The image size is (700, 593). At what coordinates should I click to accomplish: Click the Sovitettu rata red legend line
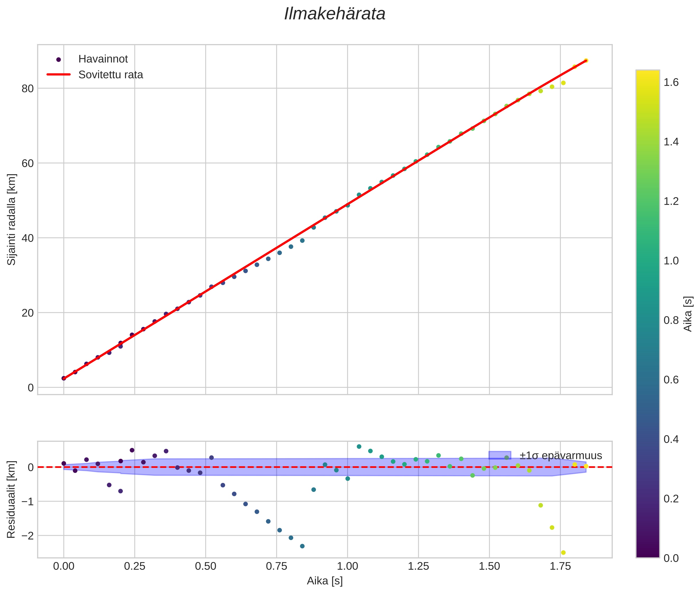[59, 74]
